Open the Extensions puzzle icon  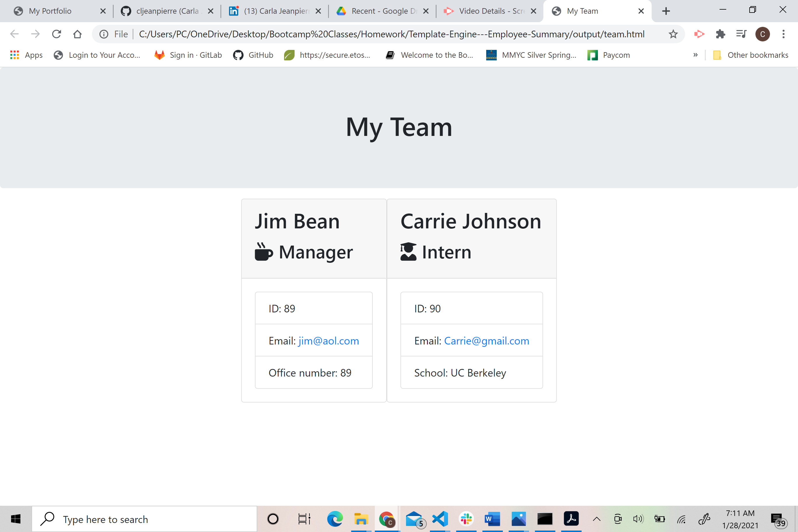pyautogui.click(x=720, y=34)
